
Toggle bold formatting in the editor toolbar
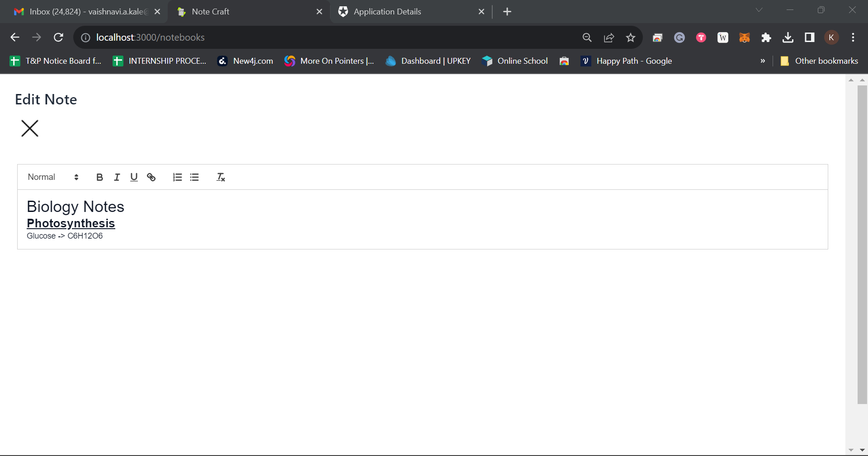[99, 177]
